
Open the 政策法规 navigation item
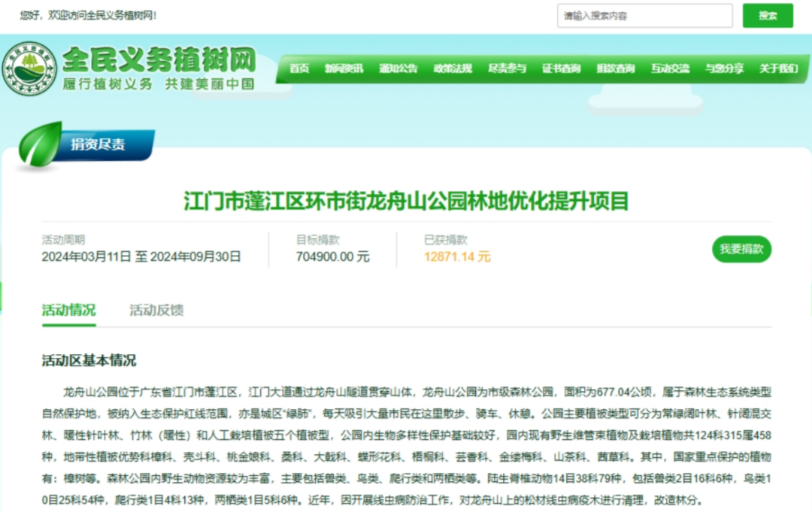452,68
